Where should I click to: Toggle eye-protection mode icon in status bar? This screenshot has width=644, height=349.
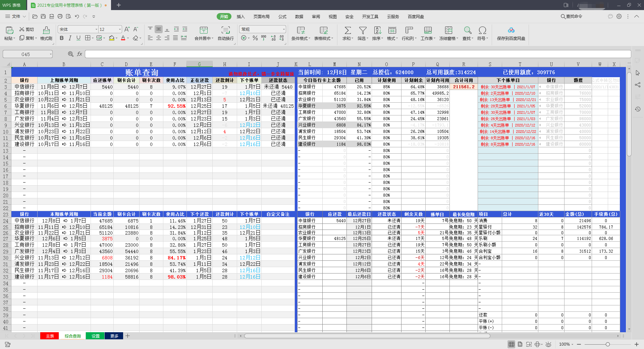(548, 344)
